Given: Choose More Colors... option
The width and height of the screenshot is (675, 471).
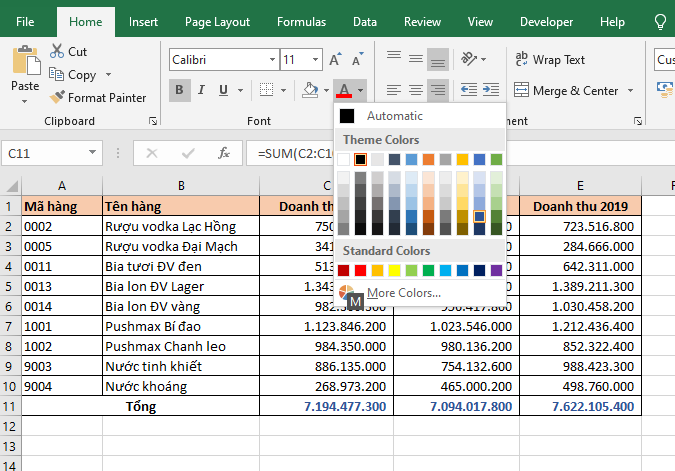Looking at the screenshot, I should coord(402,293).
